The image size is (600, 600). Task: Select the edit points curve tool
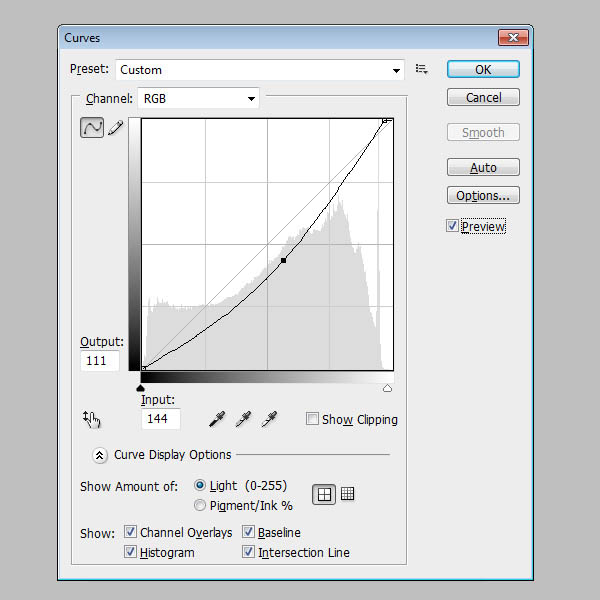(x=92, y=127)
